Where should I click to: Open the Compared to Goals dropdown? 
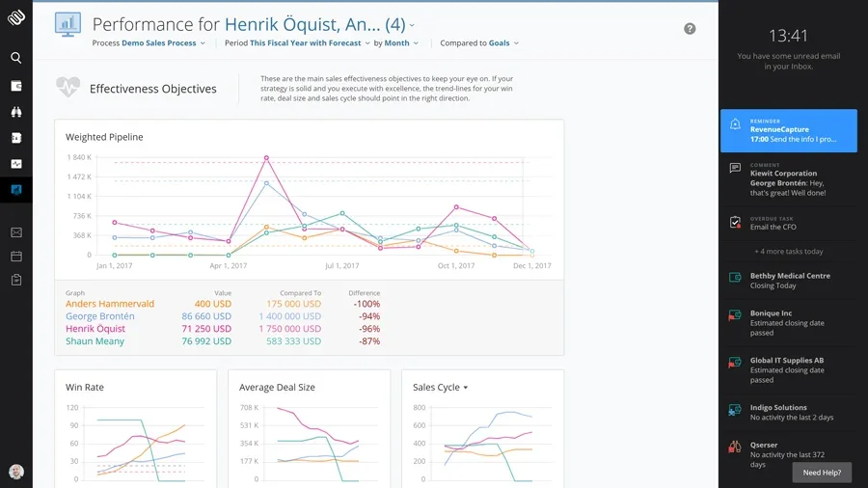[x=479, y=43]
